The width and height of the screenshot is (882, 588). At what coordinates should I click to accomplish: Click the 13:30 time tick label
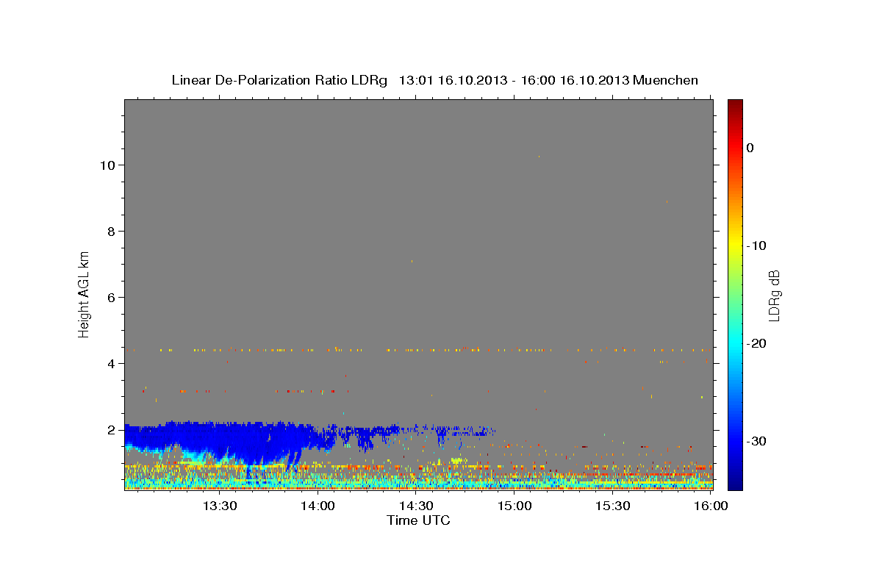tap(219, 506)
